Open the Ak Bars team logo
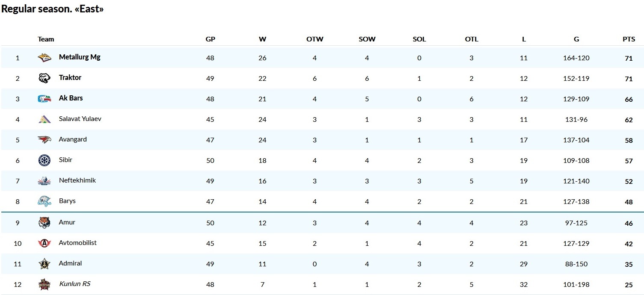Screen dimensions: 644x295 tap(45, 98)
